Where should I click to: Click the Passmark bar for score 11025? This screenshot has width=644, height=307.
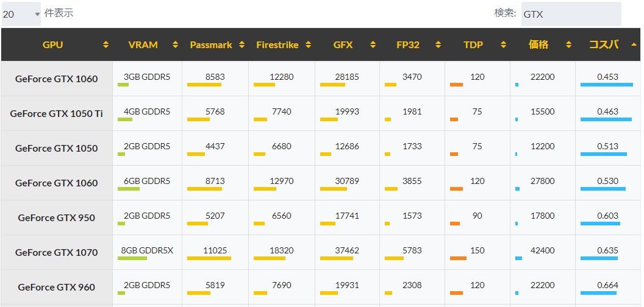[209, 258]
